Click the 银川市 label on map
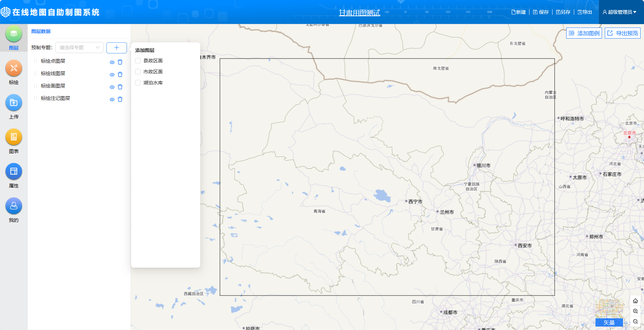Image resolution: width=644 pixels, height=330 pixels. pyautogui.click(x=483, y=166)
